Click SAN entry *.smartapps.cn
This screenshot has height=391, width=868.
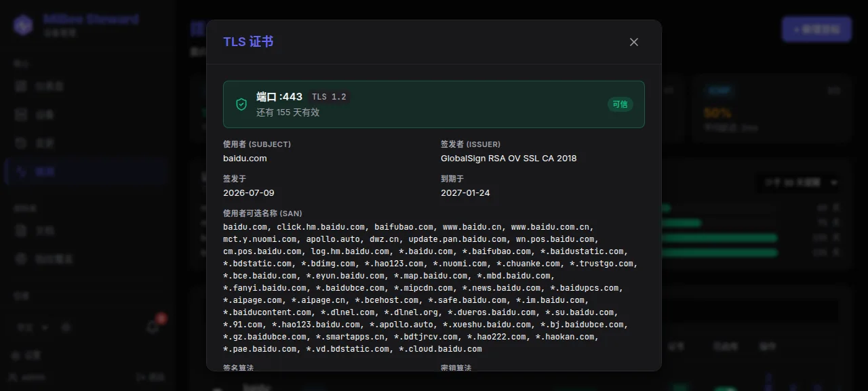pos(350,337)
